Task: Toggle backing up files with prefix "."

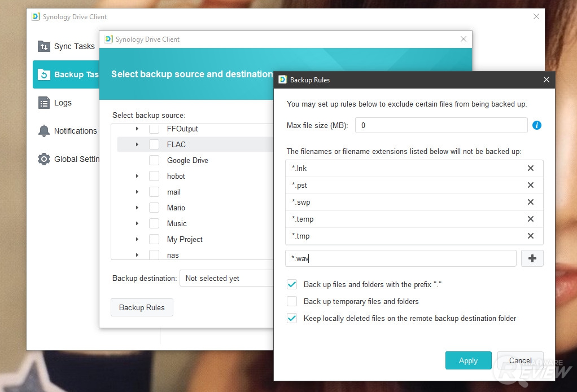Action: tap(292, 284)
